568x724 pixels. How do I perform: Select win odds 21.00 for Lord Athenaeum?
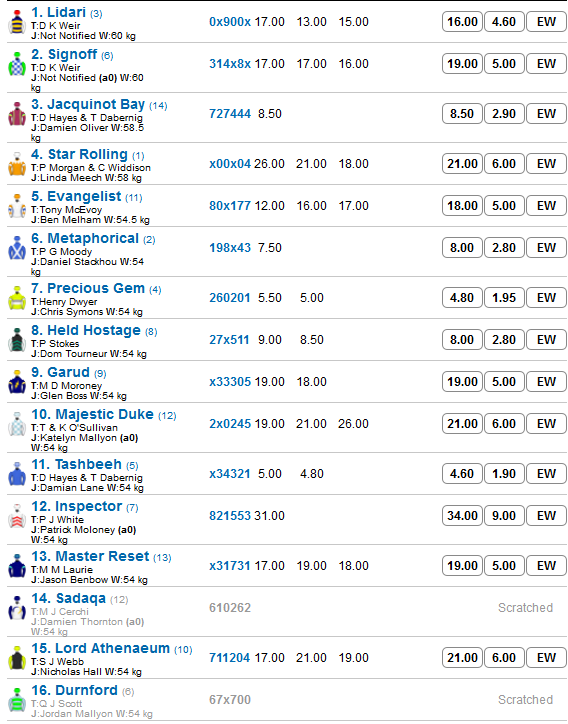click(x=462, y=658)
